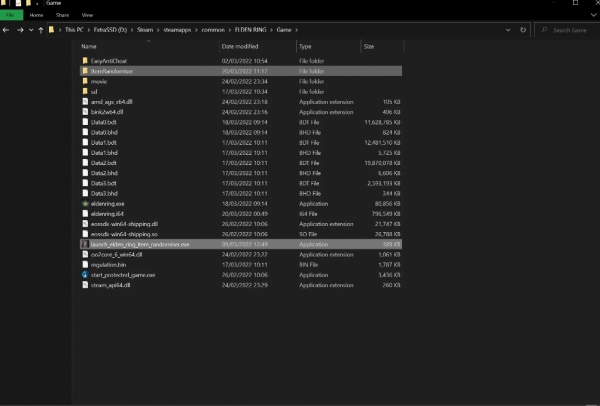Select start_protected_game.exe application icon

85,274
